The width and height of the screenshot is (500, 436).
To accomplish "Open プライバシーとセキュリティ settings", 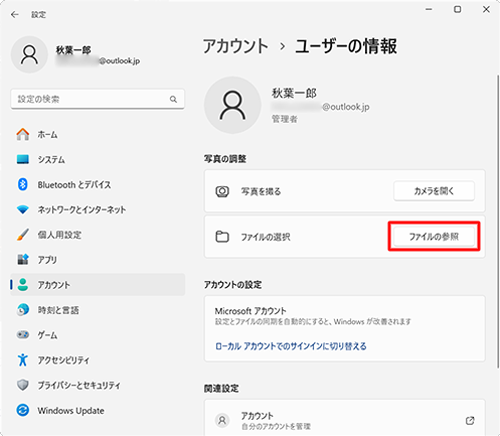I will [x=97, y=385].
